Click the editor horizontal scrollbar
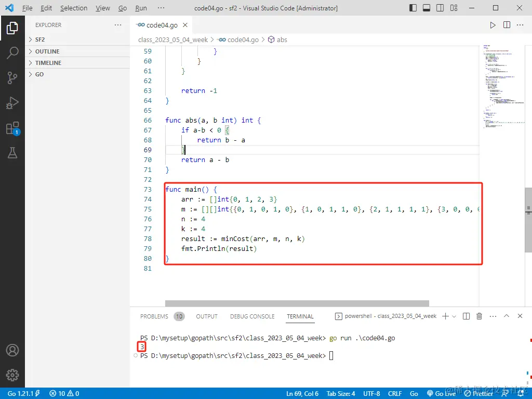Viewport: 532px width, 399px height. pyautogui.click(x=297, y=303)
